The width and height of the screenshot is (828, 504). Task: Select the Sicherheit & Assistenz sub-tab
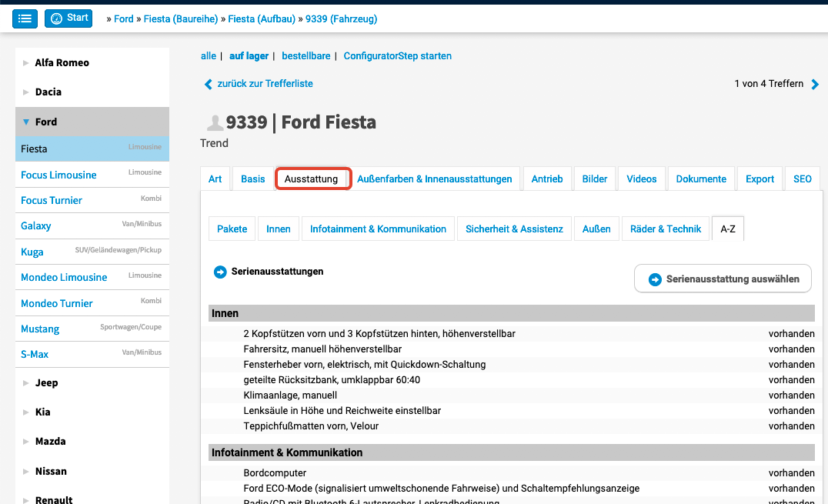pos(514,229)
